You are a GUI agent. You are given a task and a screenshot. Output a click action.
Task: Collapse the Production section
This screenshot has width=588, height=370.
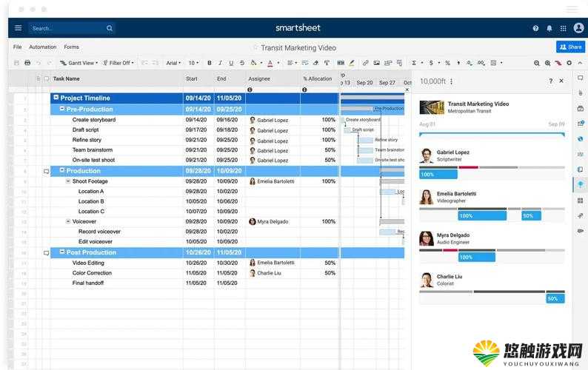(x=62, y=170)
